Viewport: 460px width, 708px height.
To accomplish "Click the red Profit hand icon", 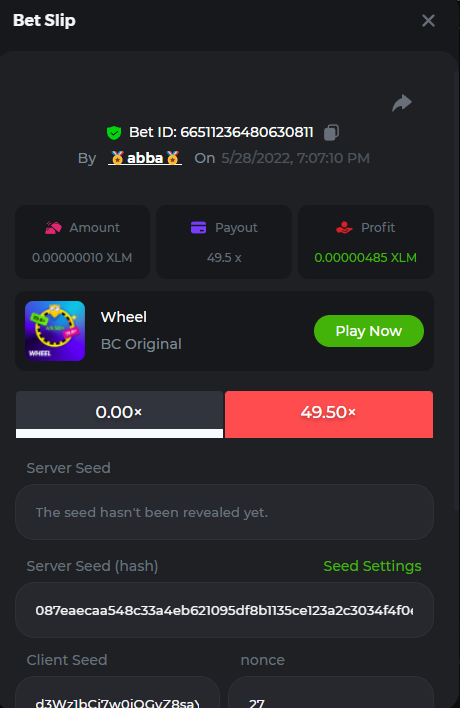I will pos(344,228).
